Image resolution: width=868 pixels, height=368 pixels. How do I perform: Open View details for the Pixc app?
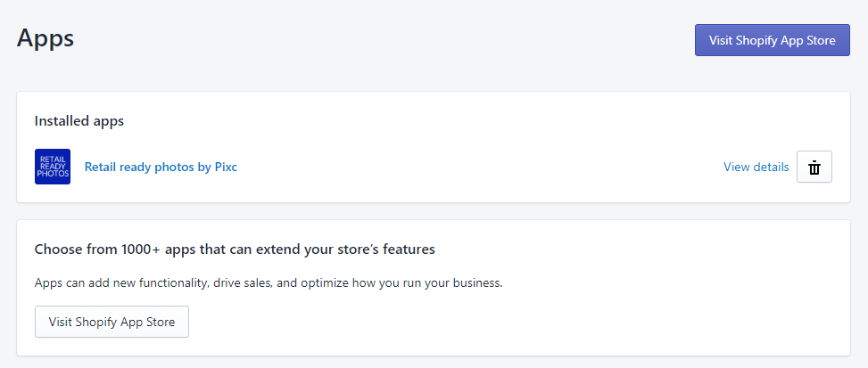pyautogui.click(x=756, y=167)
